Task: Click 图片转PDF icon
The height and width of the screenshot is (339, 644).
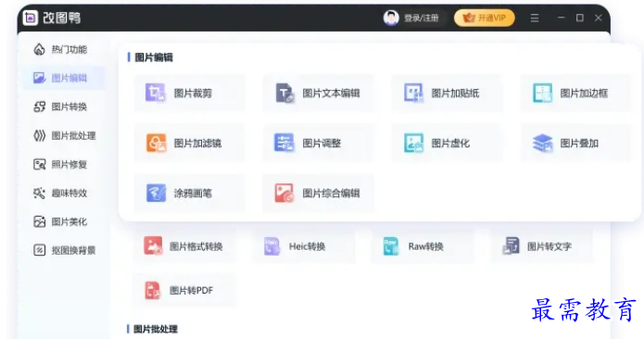Action: tap(152, 291)
